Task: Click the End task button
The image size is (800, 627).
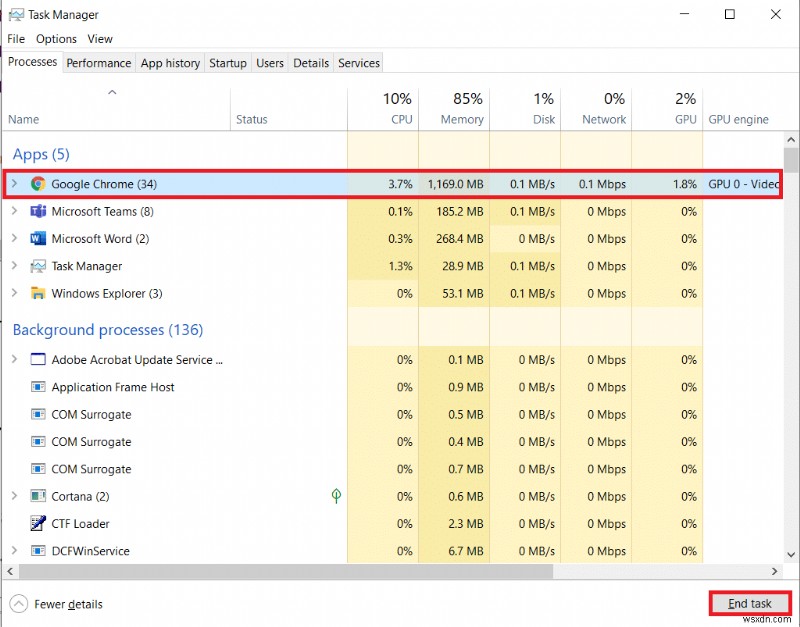Action: pyautogui.click(x=749, y=603)
